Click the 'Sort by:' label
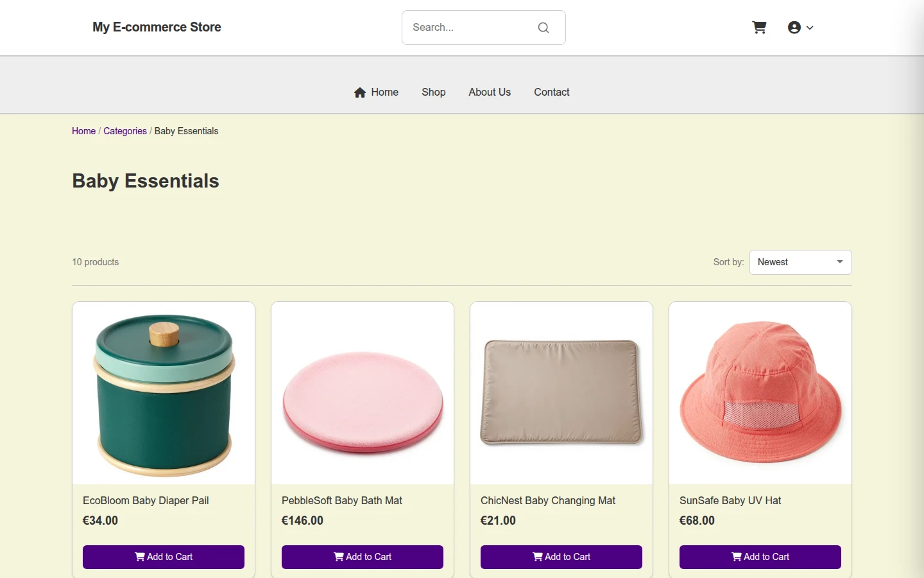 pyautogui.click(x=729, y=262)
